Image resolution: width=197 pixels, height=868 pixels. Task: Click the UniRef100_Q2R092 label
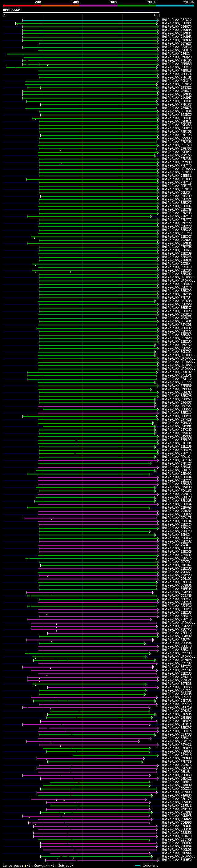[177, 474]
